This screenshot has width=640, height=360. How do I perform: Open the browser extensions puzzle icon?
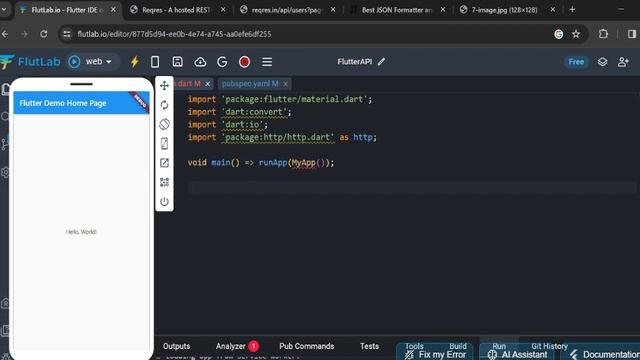603,34
